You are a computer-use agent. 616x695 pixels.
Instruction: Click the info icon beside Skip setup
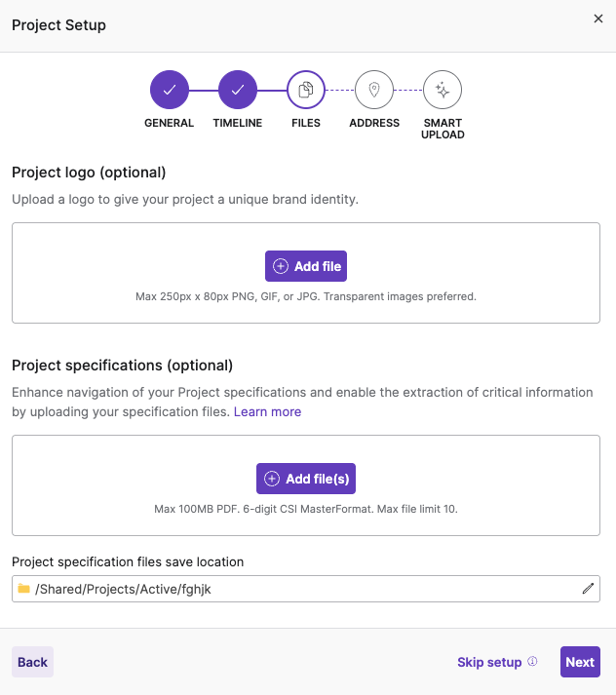pos(532,662)
